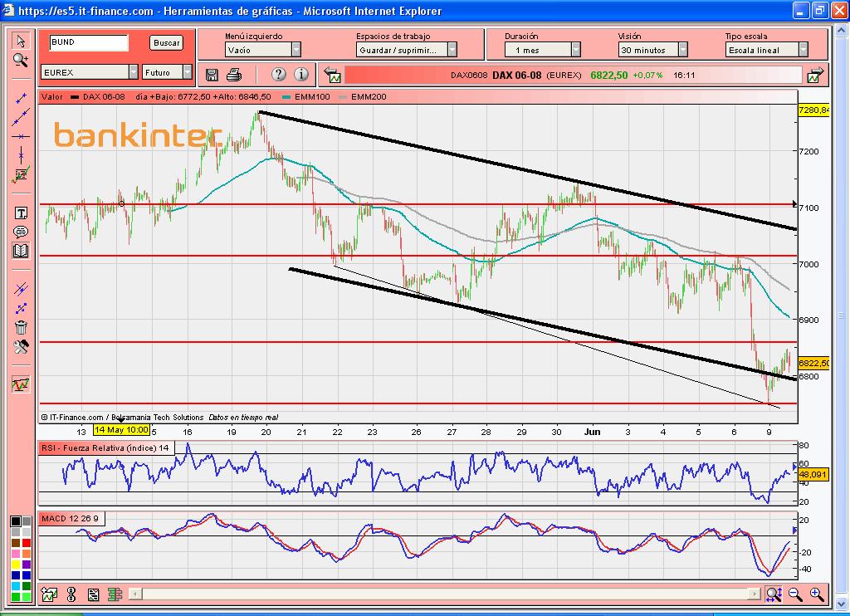This screenshot has height=616, width=850.
Task: Click the BUND search input field
Action: pyautogui.click(x=88, y=42)
